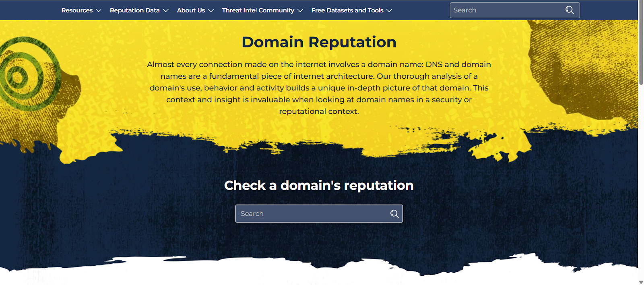The width and height of the screenshot is (644, 285).
Task: Open the Threat Intel Community menu label
Action: pos(258,10)
